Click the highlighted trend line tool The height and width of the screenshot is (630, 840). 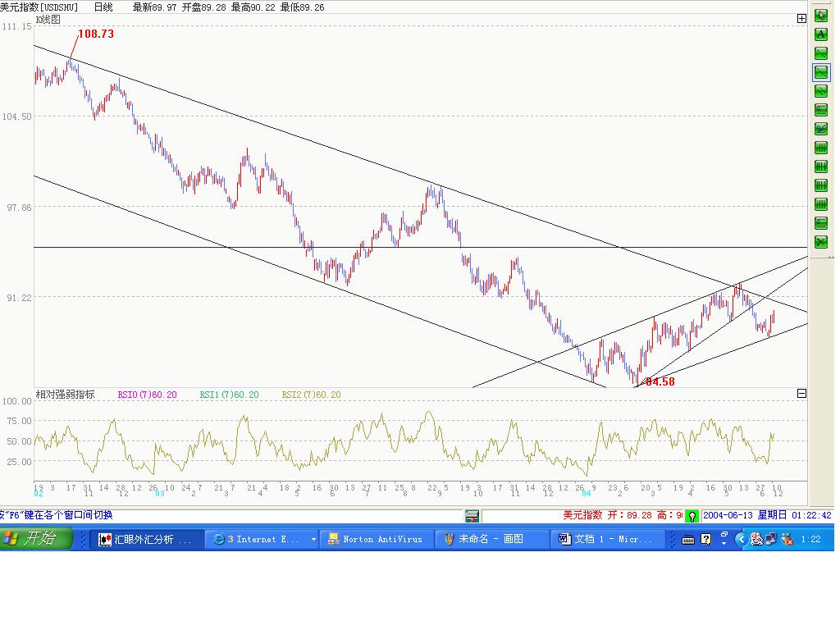(820, 72)
